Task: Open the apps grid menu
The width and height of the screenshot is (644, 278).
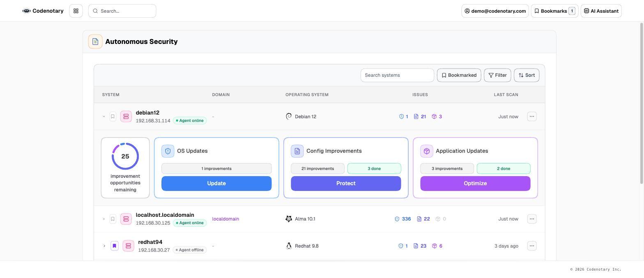Action: pyautogui.click(x=76, y=11)
